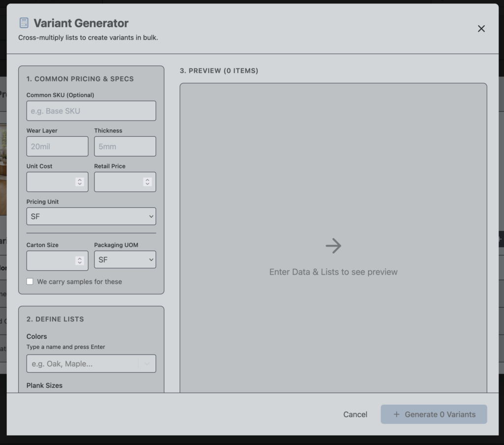Viewport: 504px width, 445px height.
Task: Click into the Thickness field
Action: coord(125,146)
